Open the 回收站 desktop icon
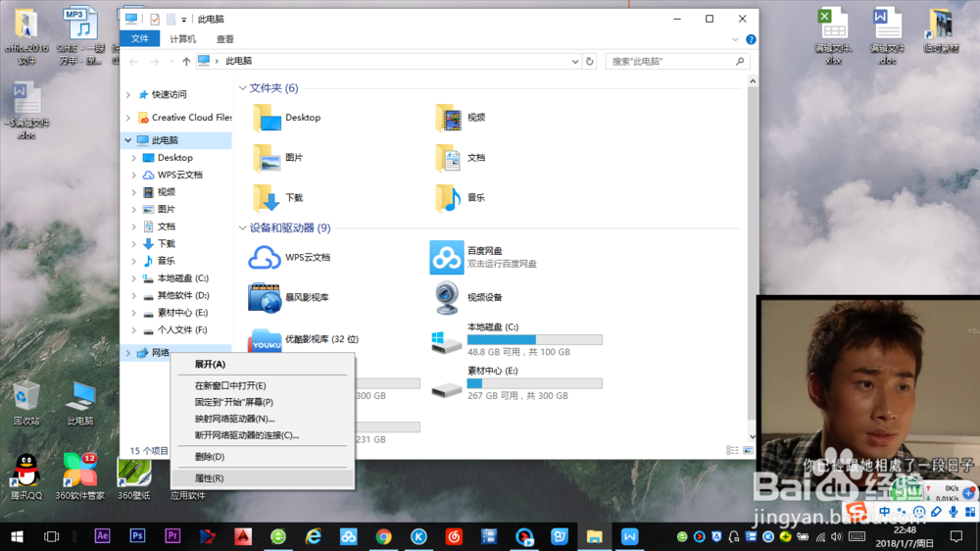Screen dimensions: 980x551 pyautogui.click(x=26, y=403)
